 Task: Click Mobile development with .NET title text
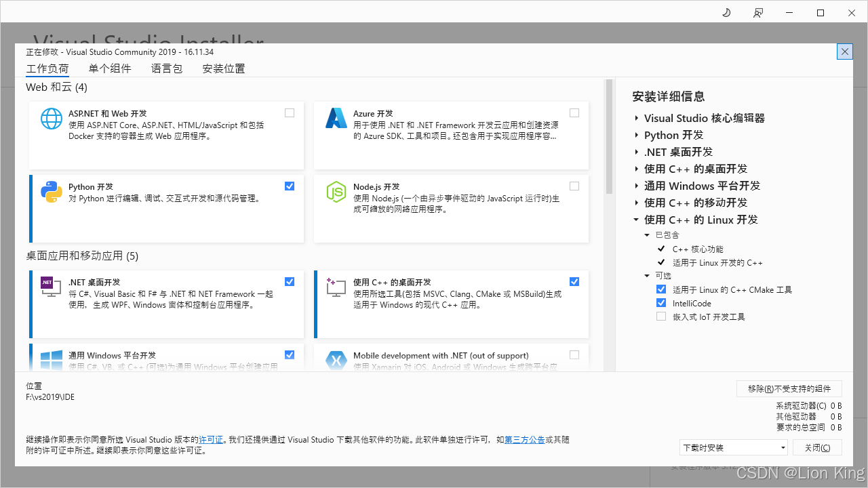point(441,355)
